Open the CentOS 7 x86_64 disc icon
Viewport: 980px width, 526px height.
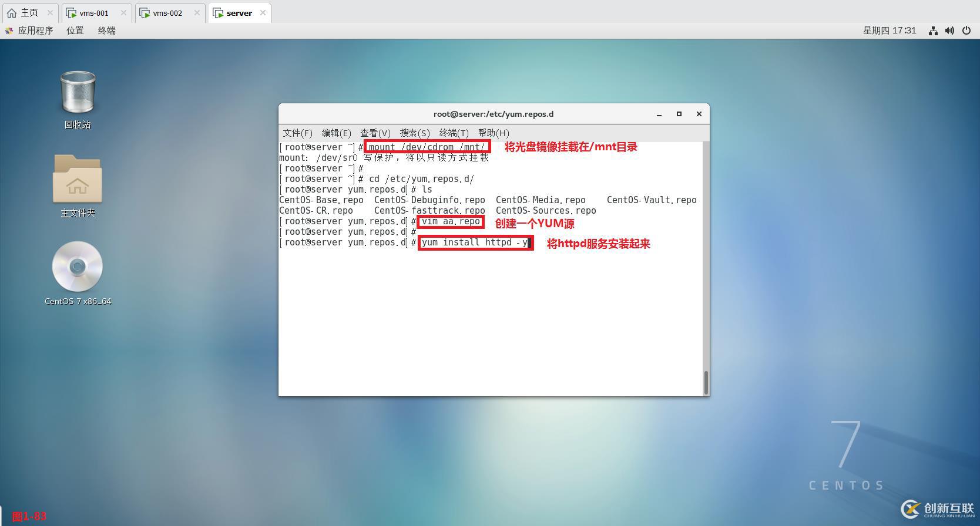coord(78,266)
